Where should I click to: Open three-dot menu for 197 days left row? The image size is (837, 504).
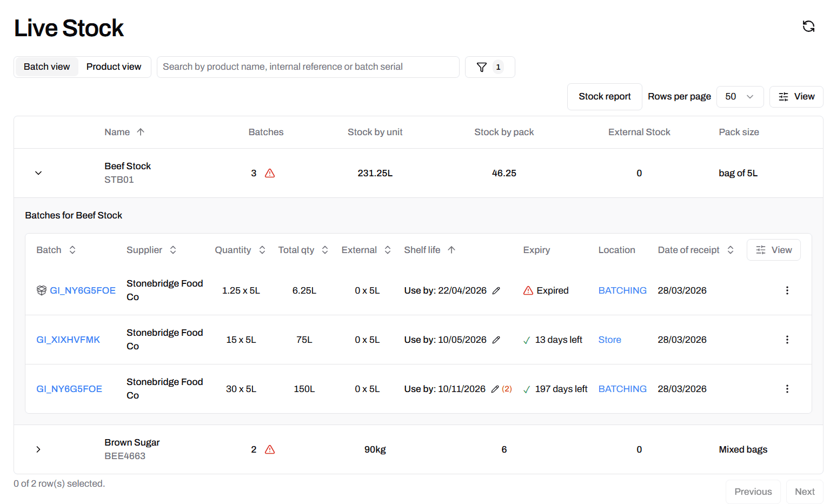787,389
